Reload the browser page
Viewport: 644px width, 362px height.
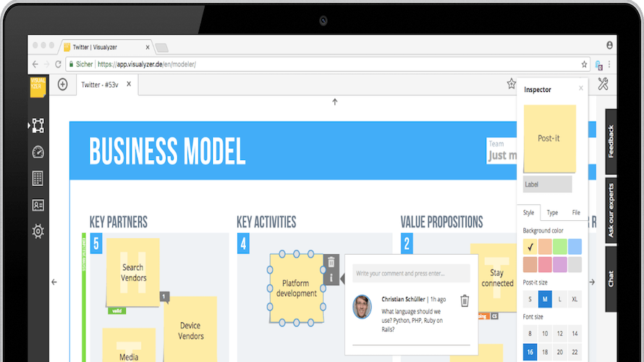tap(58, 64)
